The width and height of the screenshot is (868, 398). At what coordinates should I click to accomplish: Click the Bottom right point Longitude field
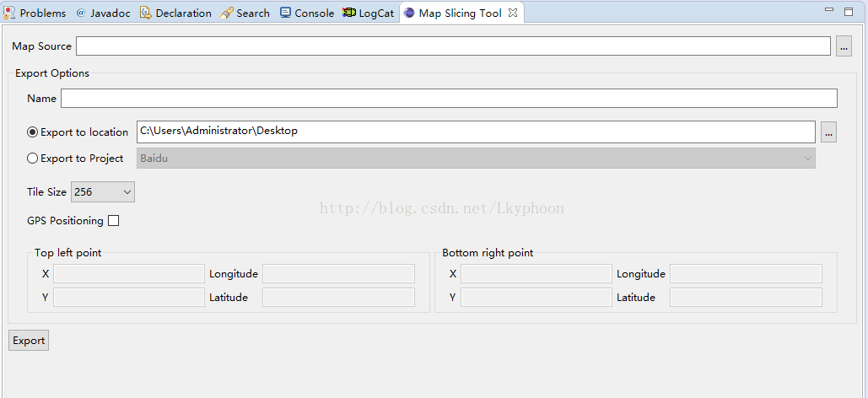(x=747, y=273)
